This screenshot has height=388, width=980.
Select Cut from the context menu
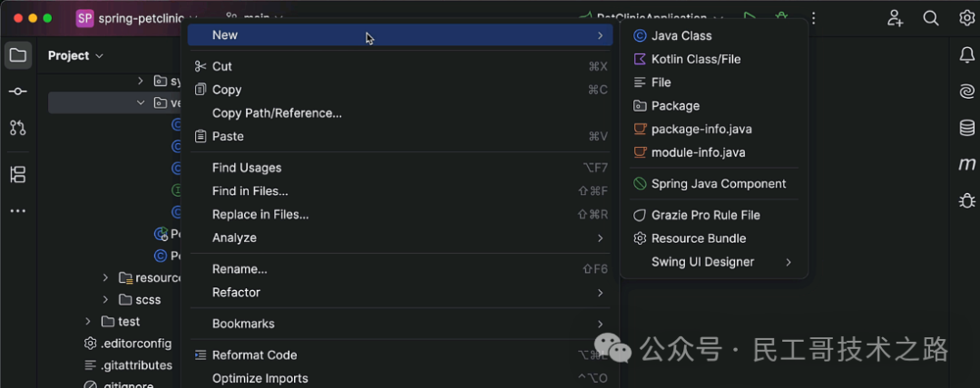click(400, 66)
